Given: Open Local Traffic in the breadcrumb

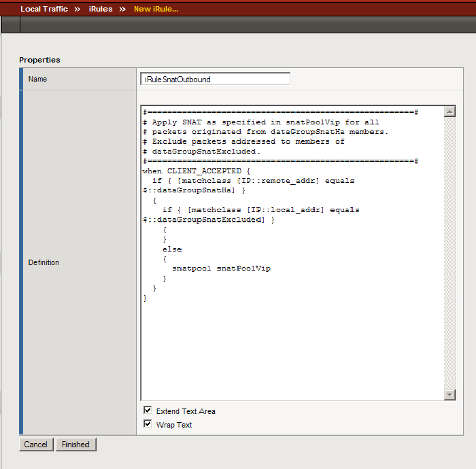Looking at the screenshot, I should point(44,10).
